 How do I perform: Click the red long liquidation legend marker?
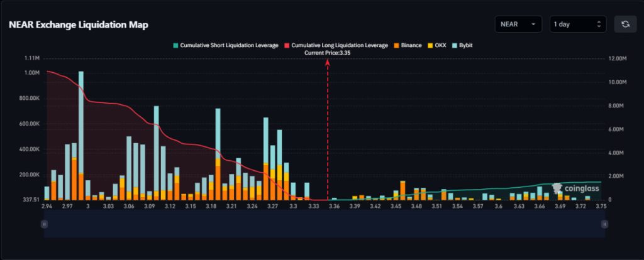(x=287, y=46)
